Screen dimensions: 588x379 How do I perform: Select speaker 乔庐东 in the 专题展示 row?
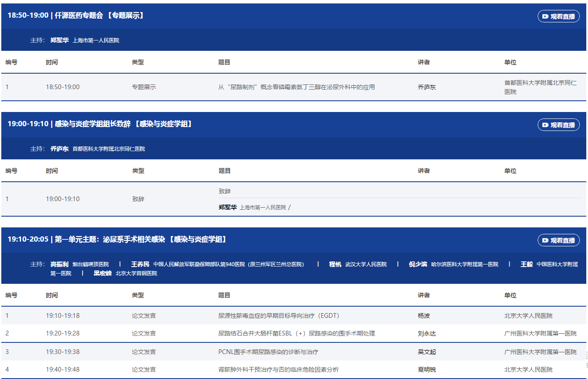(x=427, y=87)
